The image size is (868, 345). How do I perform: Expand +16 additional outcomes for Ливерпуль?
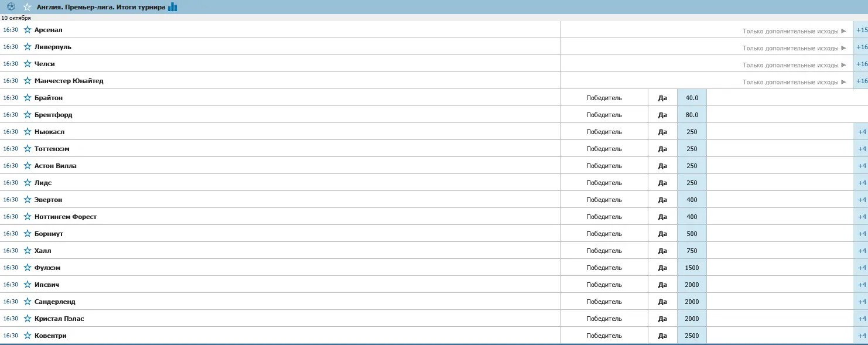click(861, 47)
